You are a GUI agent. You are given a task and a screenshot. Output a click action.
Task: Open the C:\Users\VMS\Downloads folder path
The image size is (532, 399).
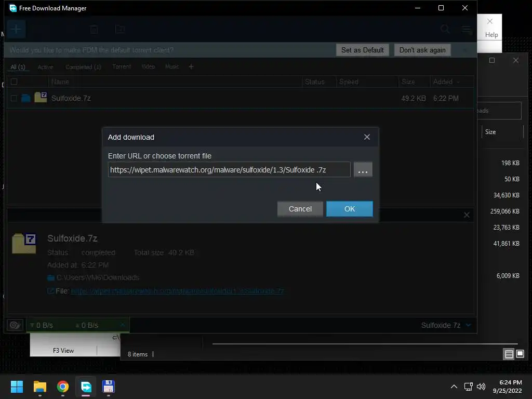click(98, 277)
